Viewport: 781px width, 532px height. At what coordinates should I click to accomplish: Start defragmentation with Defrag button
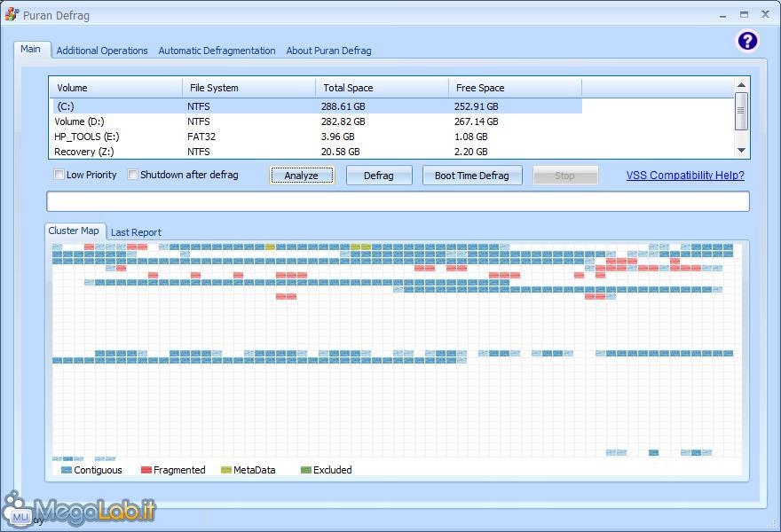pyautogui.click(x=378, y=176)
